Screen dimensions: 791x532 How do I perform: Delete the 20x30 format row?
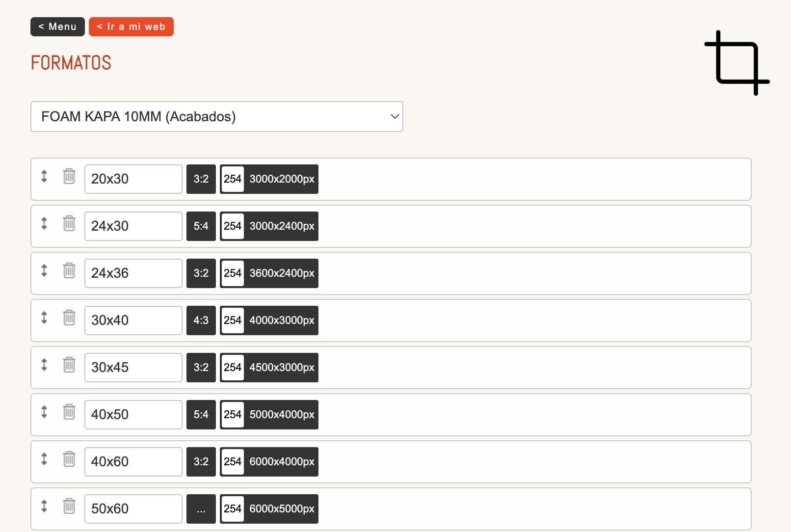tap(69, 176)
